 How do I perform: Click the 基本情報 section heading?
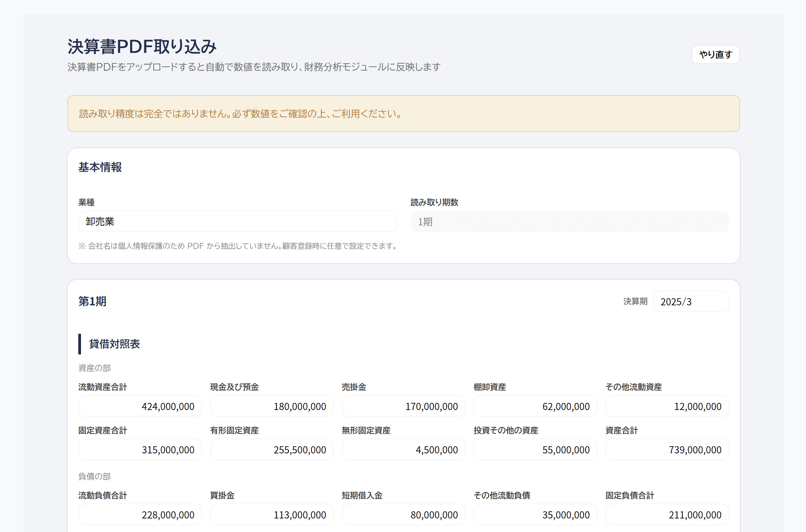click(100, 167)
